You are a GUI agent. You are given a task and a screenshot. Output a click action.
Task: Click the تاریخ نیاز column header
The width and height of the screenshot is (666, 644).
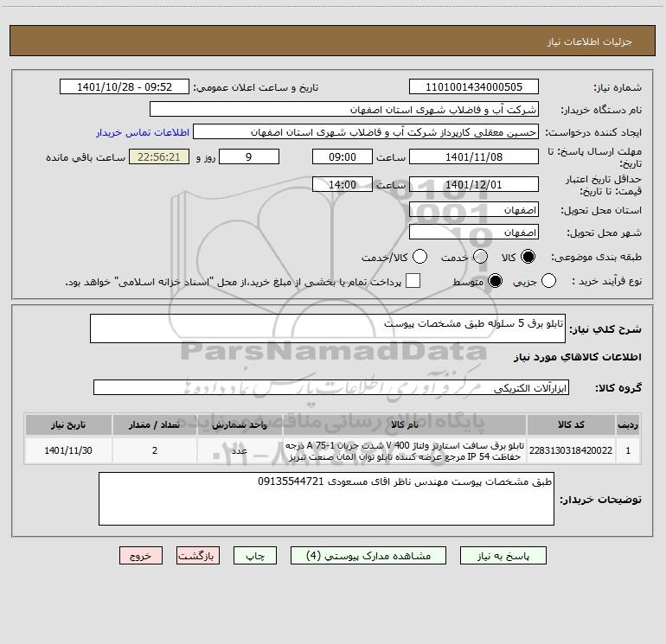coord(68,424)
